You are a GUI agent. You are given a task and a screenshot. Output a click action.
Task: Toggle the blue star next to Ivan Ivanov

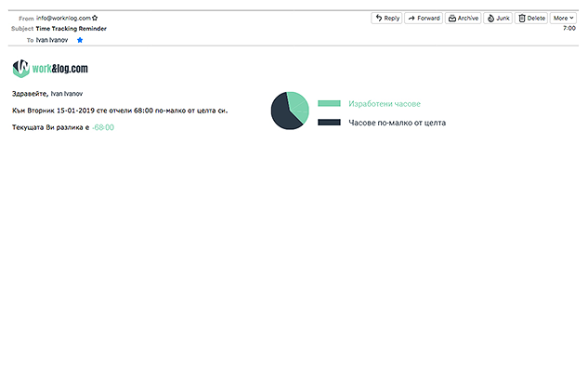tap(80, 40)
